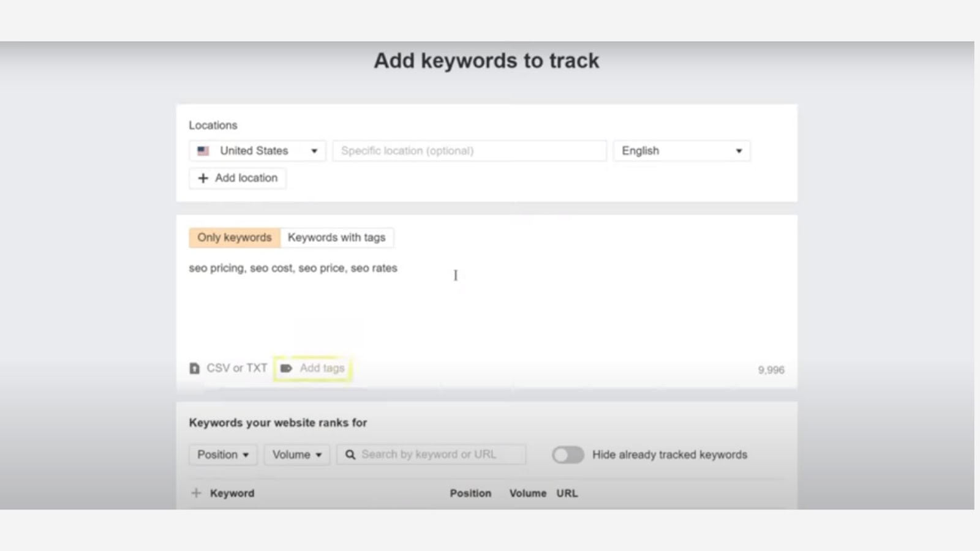Viewport: 980px width, 551px height.
Task: Open the Position filter dropdown
Action: point(223,455)
